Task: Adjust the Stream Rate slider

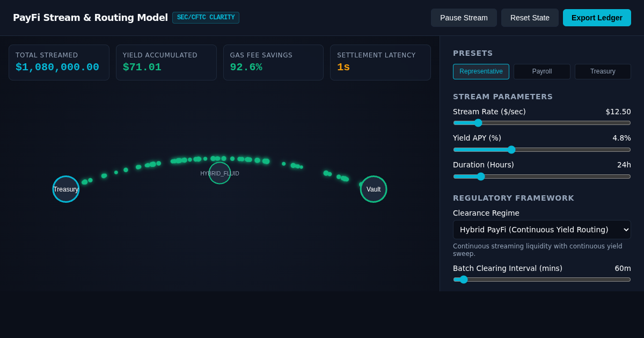Action: tap(542, 123)
